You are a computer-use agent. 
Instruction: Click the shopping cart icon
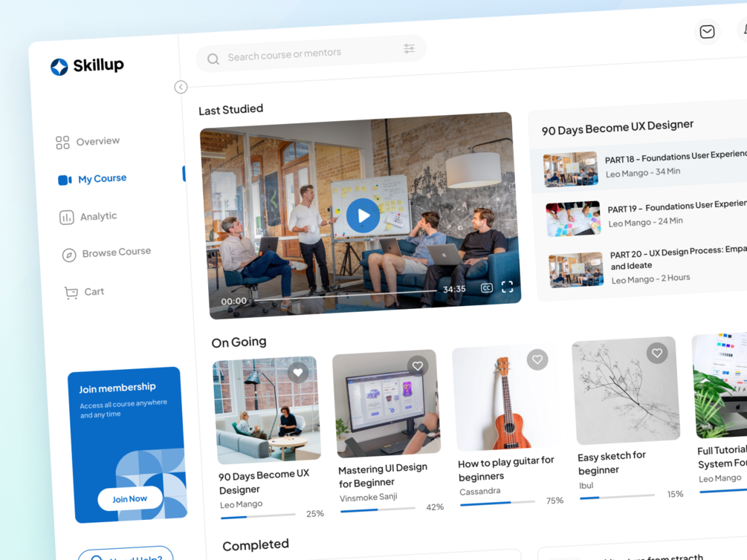coord(71,293)
